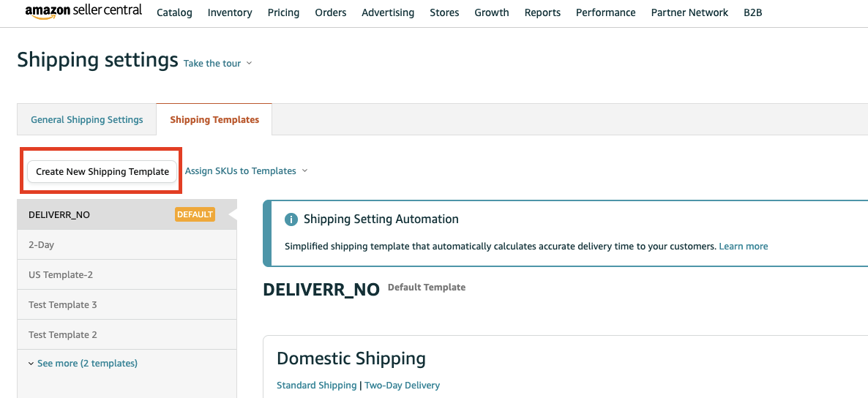Screen dimensions: 868x398
Task: Open the Performance menu
Action: [x=606, y=12]
